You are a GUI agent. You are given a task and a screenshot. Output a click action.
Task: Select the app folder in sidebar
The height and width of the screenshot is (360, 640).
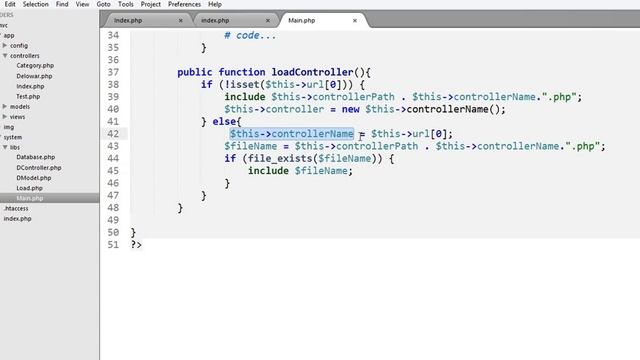pos(9,36)
